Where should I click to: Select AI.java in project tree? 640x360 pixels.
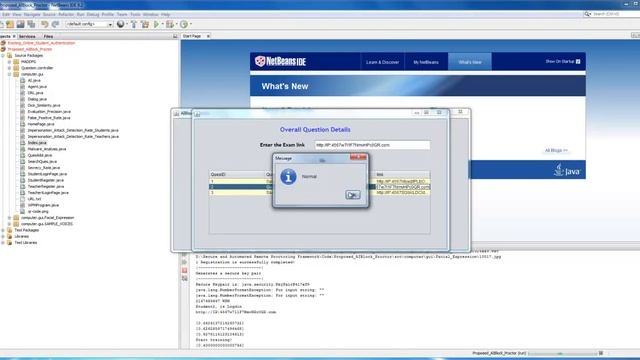click(34, 80)
